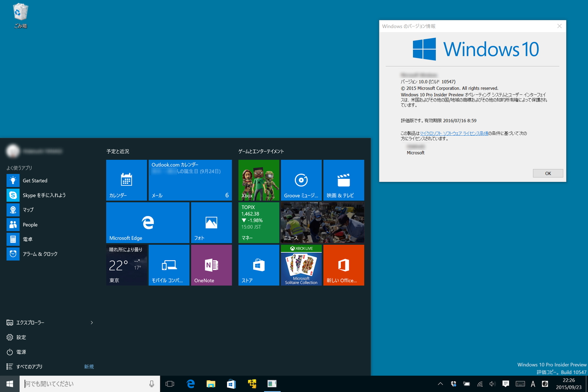Open the OneNote tile
The image size is (588, 392).
tap(211, 265)
